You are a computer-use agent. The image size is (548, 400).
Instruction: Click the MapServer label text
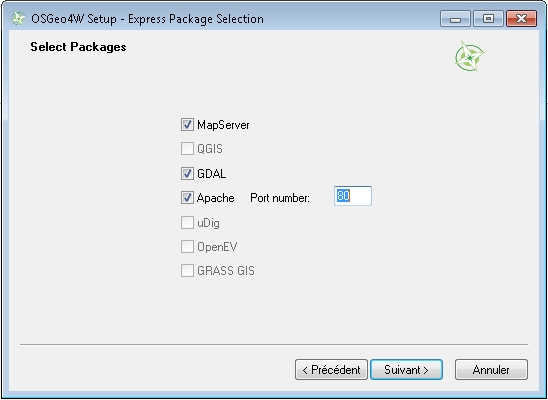click(223, 125)
